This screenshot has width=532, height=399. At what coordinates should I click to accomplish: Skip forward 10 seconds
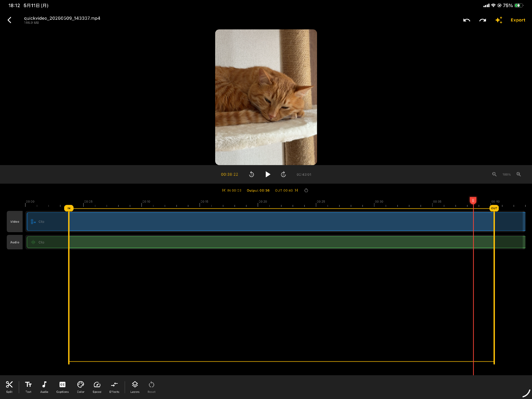(x=283, y=174)
